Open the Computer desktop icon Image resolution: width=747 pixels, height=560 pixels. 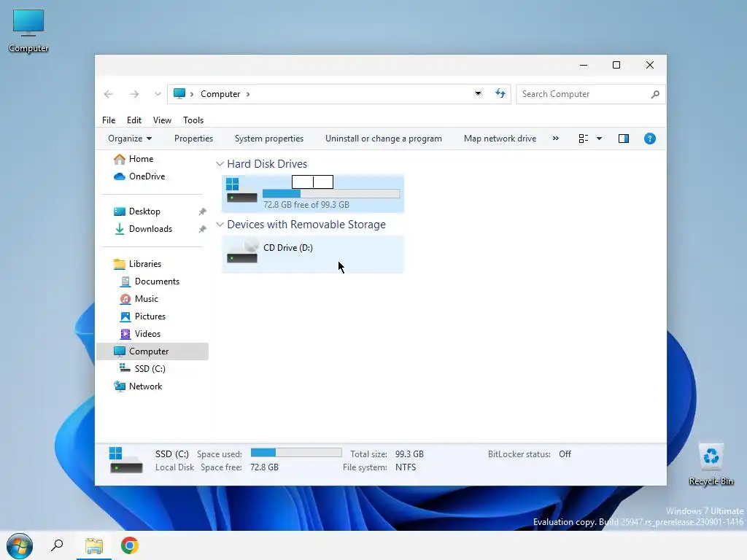(x=28, y=31)
